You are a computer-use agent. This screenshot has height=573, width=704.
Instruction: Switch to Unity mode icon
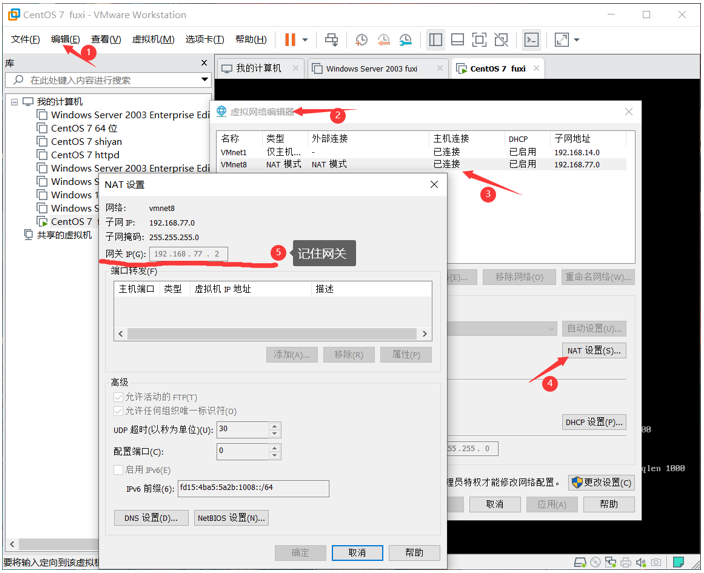[x=501, y=40]
